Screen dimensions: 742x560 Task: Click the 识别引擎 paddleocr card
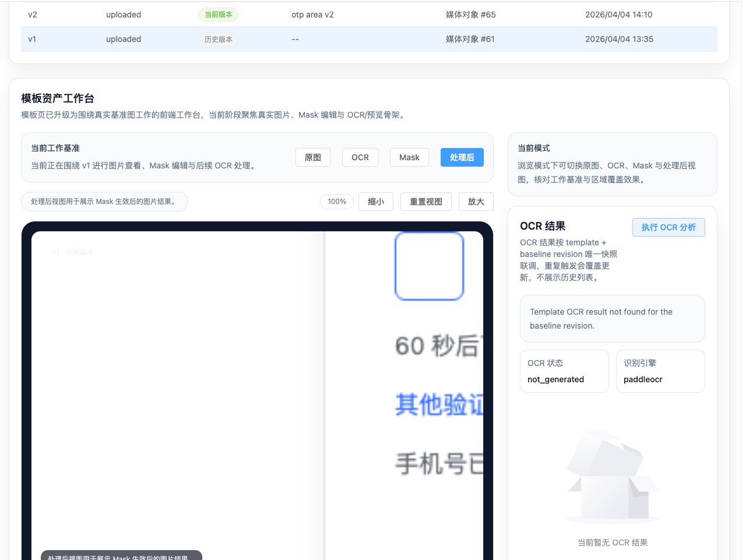660,371
